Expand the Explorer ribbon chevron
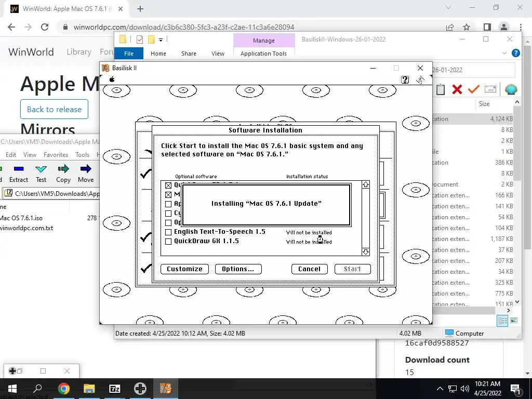Screen dimensions: 532x399 [504, 54]
